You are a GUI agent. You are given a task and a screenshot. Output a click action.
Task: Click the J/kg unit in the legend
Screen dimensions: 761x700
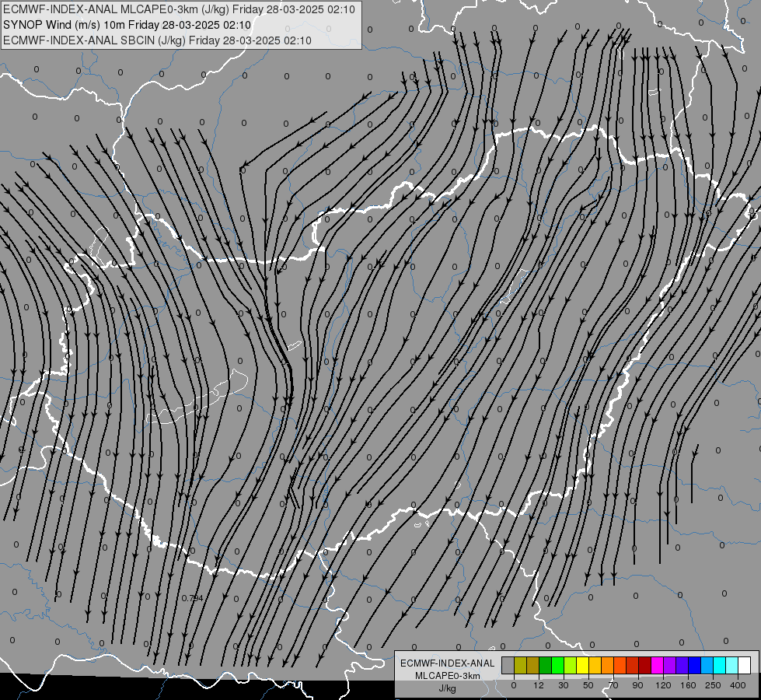click(x=448, y=688)
